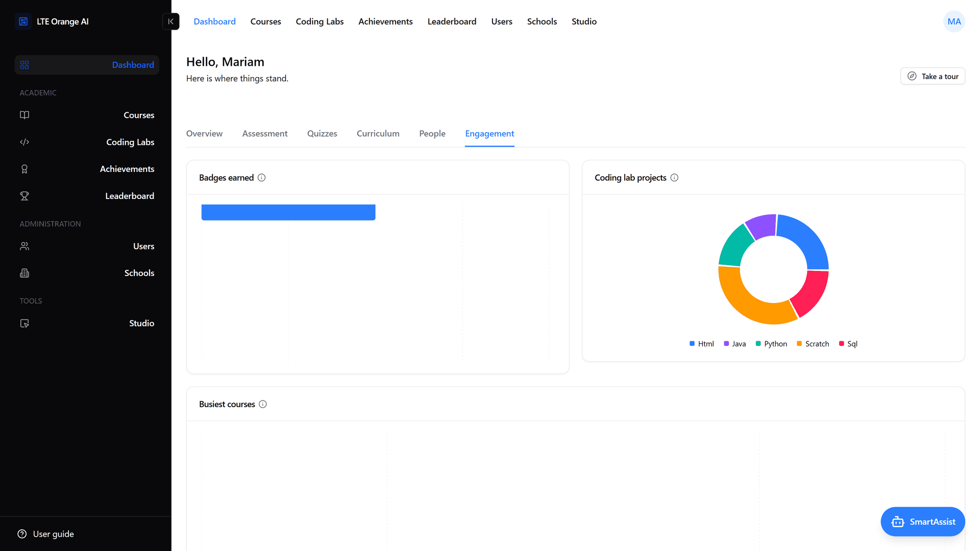Open the Curriculum tab
Viewport: 980px width, 551px height.
378,134
